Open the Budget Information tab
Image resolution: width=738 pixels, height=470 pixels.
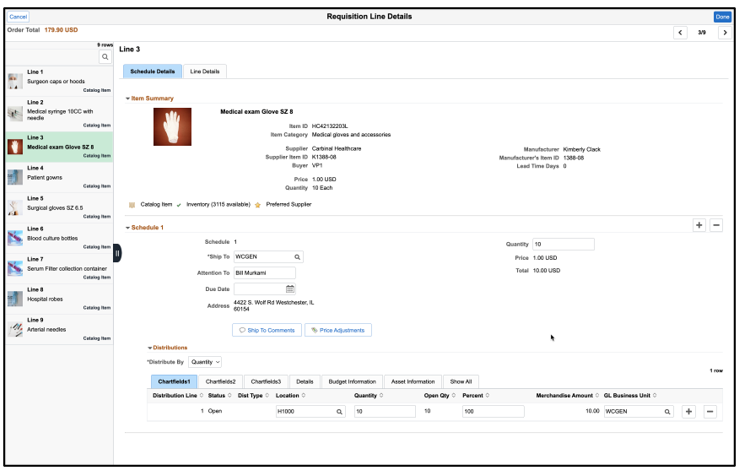[x=352, y=382]
